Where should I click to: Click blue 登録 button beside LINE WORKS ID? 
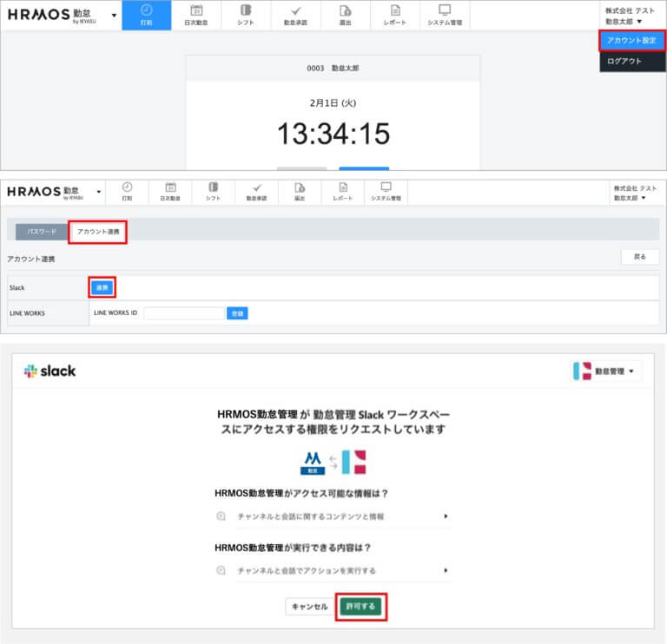coord(237,313)
